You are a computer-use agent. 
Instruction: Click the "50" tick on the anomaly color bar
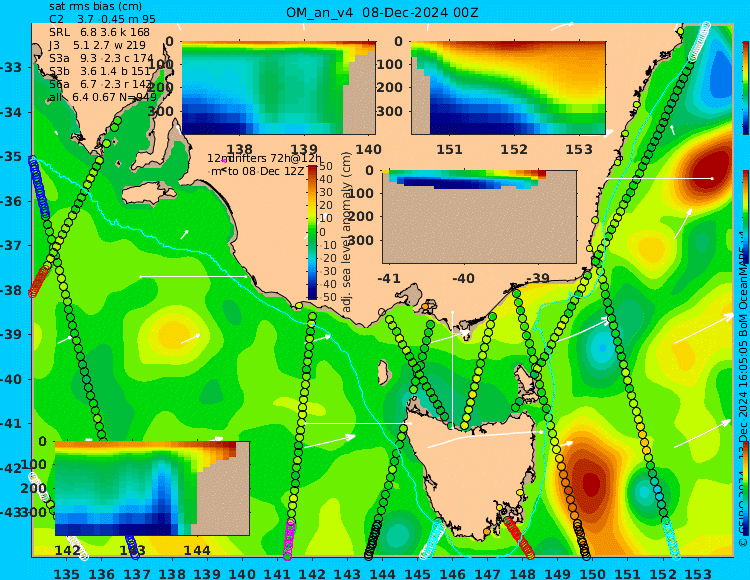326,166
